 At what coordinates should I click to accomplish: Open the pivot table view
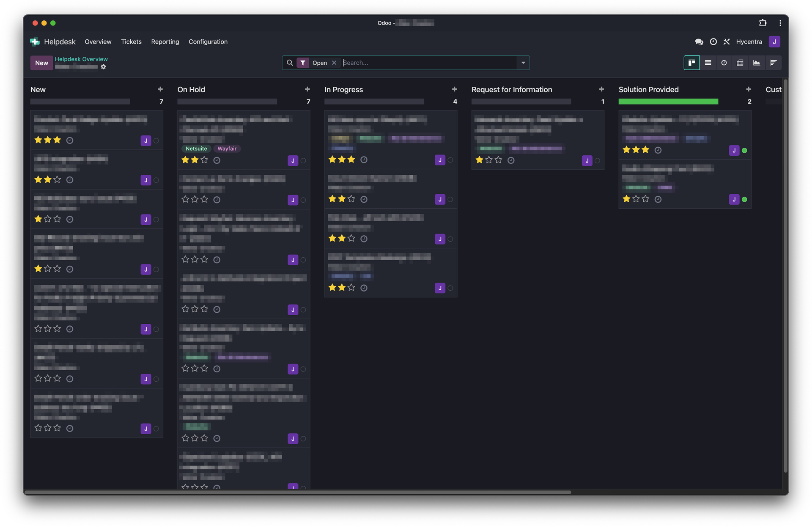(x=740, y=63)
